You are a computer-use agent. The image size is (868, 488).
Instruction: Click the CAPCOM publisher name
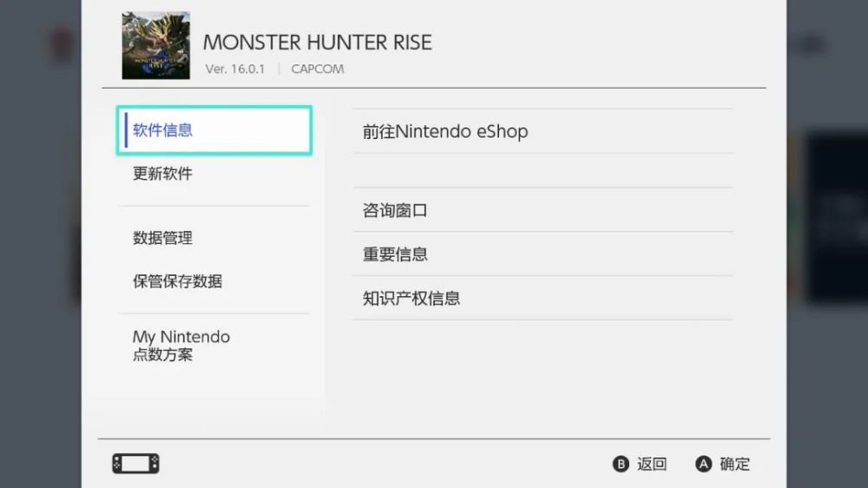pyautogui.click(x=318, y=69)
